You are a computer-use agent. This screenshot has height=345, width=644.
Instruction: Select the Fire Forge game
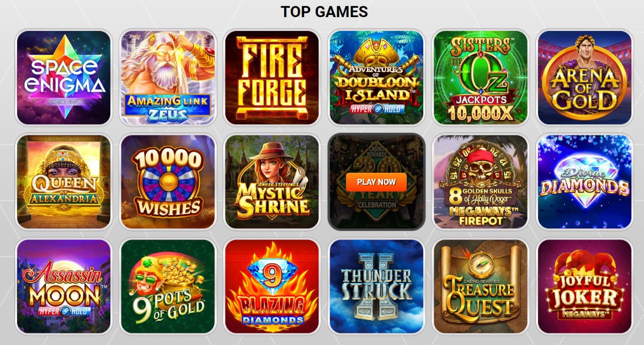[272, 77]
